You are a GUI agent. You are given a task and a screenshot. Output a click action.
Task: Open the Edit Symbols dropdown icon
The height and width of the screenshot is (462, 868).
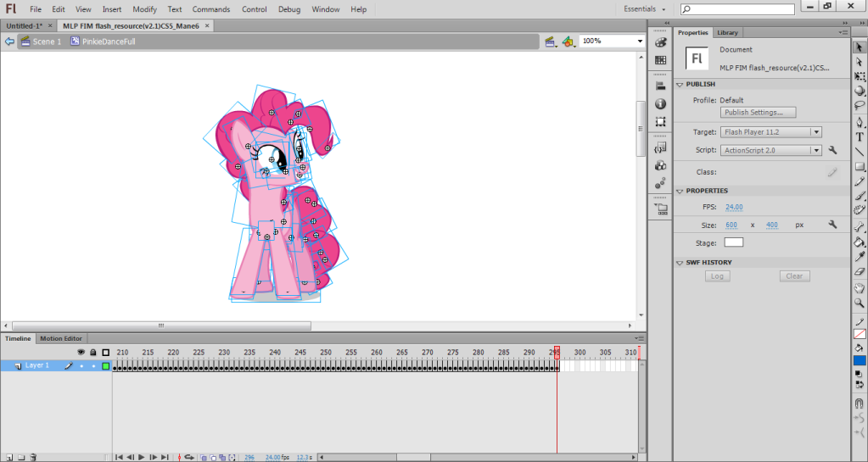(x=568, y=42)
